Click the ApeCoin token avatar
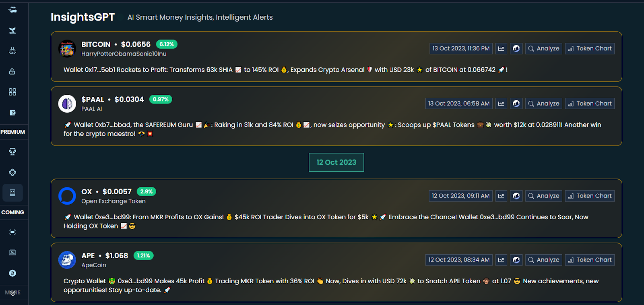Viewport: 644px width, 305px height. (67, 260)
